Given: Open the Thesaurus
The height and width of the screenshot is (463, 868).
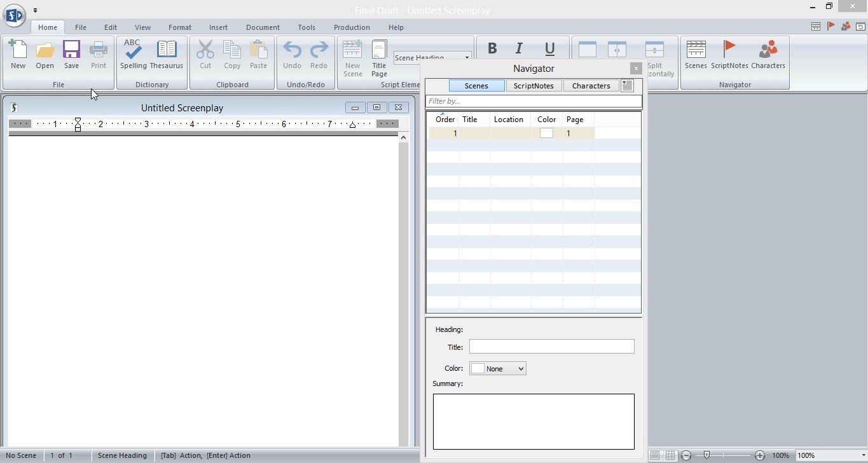Looking at the screenshot, I should pyautogui.click(x=167, y=55).
